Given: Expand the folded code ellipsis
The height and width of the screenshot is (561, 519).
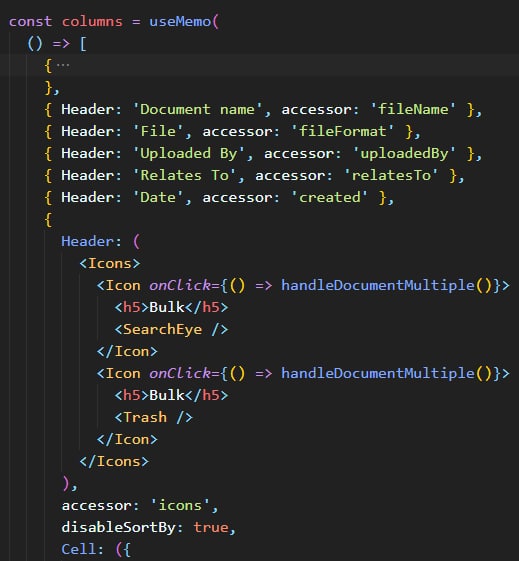Looking at the screenshot, I should tap(63, 65).
